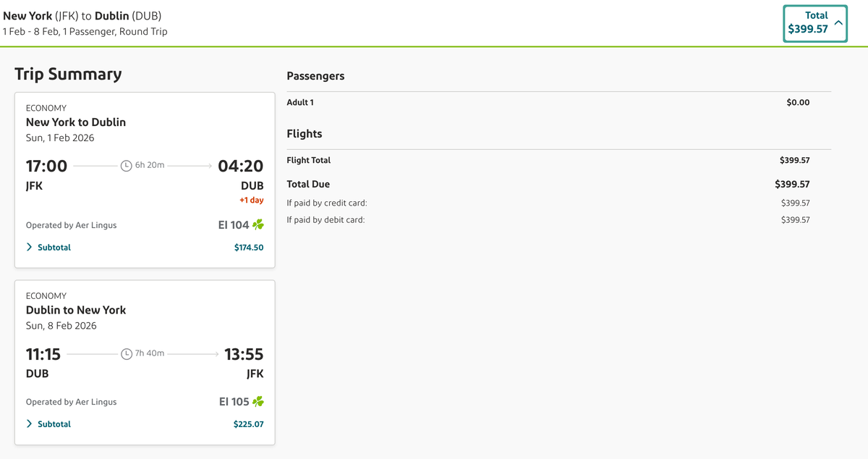Click the chevron beside the outbound Subtotal
The height and width of the screenshot is (459, 868).
29,247
